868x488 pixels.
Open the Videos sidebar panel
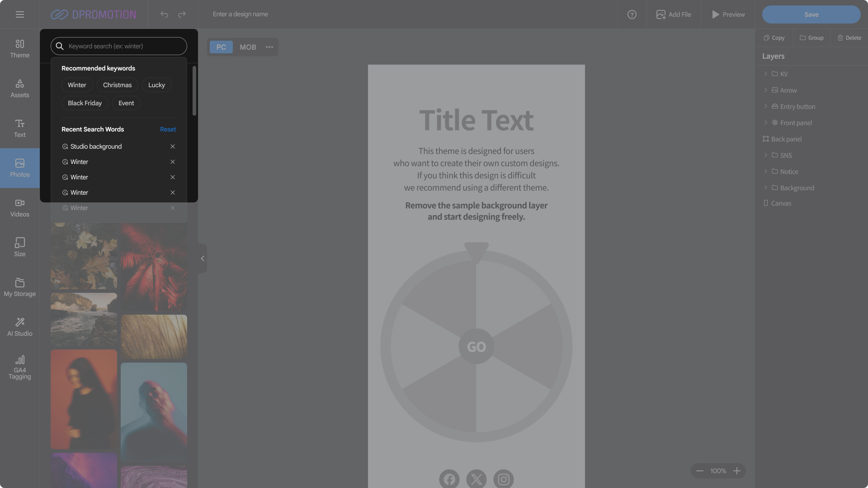click(20, 208)
